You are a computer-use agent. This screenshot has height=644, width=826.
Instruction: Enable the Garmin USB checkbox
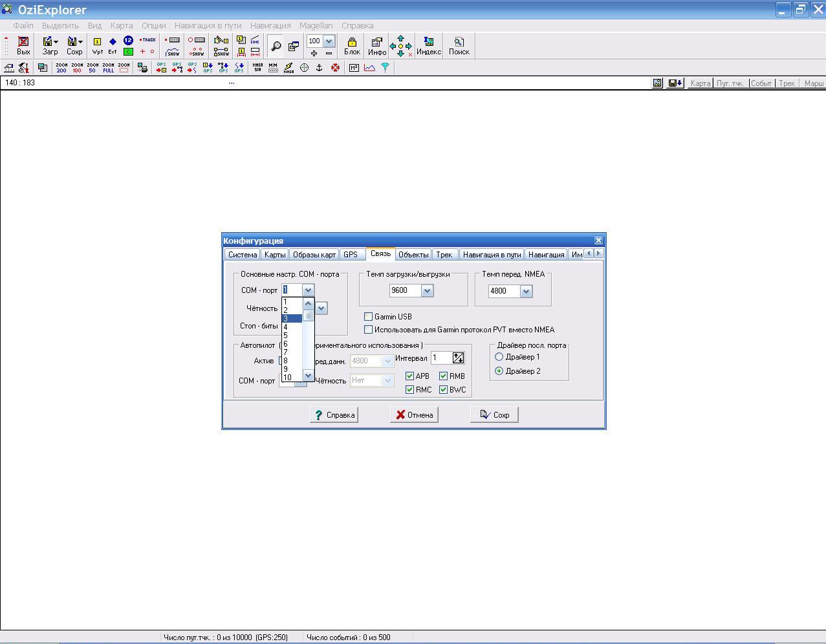pos(368,317)
